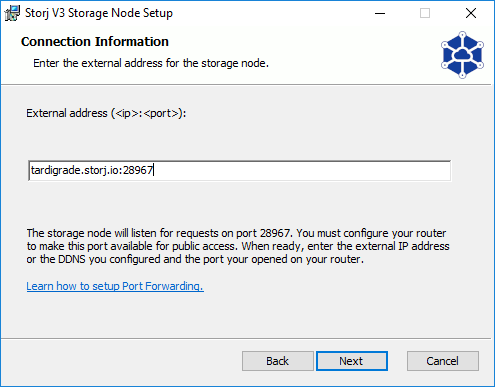Image resolution: width=495 pixels, height=387 pixels.
Task: Go to previous step with Back button
Action: (x=277, y=361)
